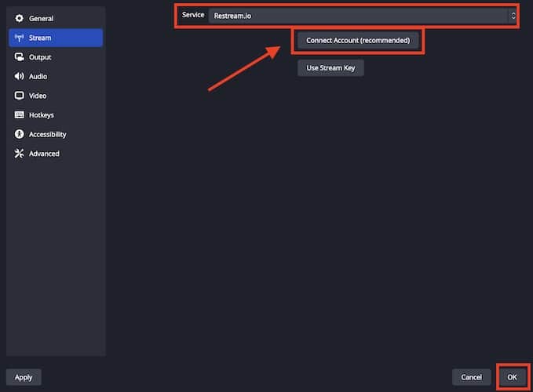The image size is (533, 392).
Task: Click the Video monitor icon
Action: tap(20, 96)
